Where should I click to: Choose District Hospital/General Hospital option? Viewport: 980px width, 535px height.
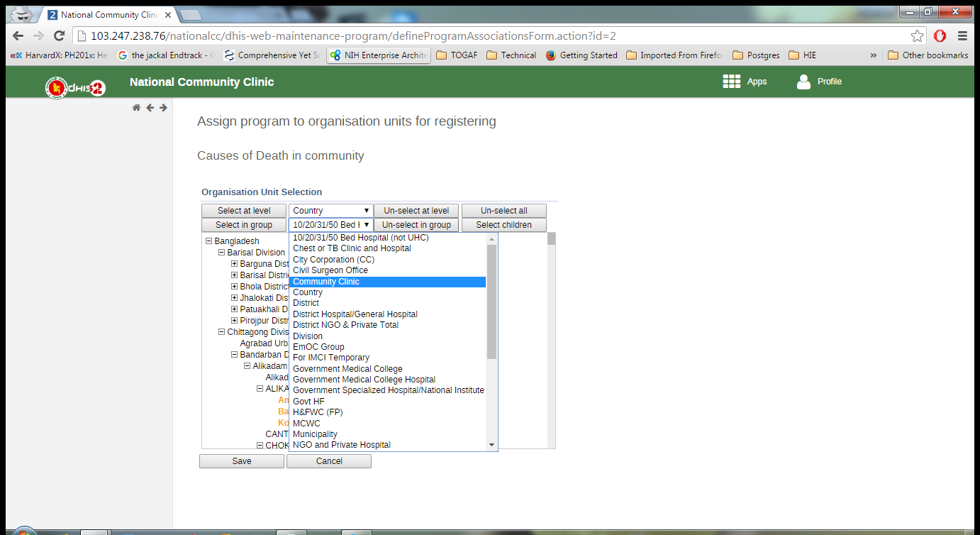click(x=355, y=314)
